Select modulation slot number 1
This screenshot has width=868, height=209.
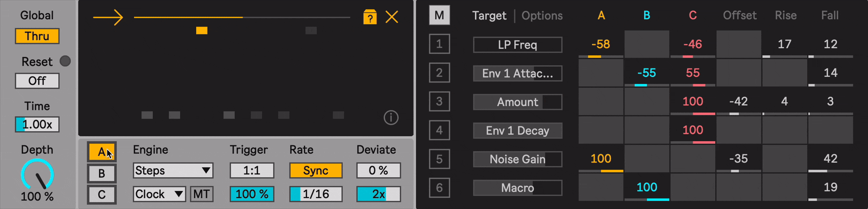(439, 44)
